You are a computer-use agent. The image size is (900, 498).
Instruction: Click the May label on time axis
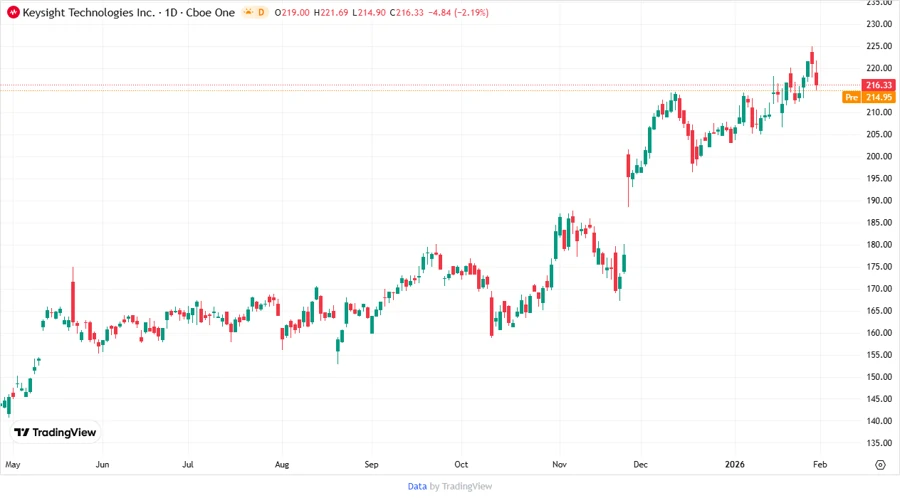[13, 465]
